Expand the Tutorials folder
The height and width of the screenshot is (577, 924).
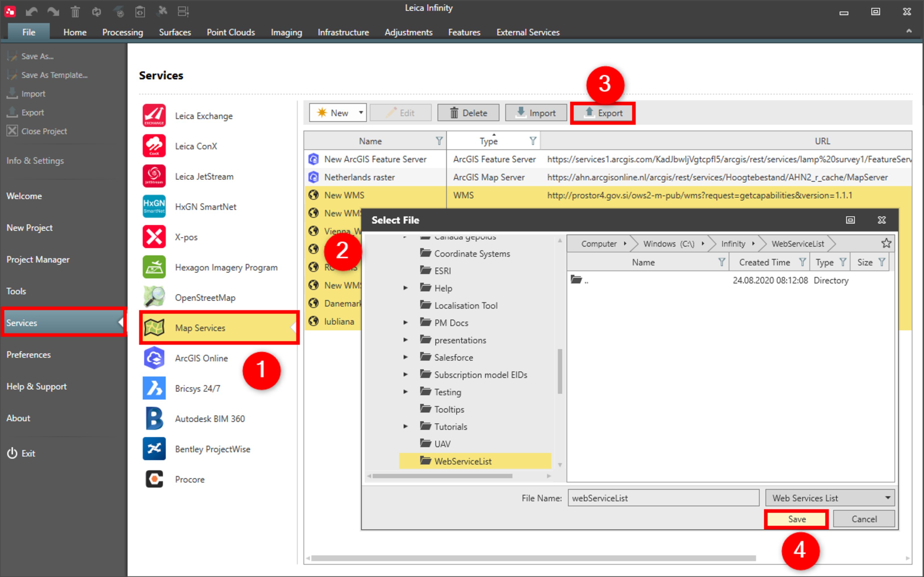405,426
